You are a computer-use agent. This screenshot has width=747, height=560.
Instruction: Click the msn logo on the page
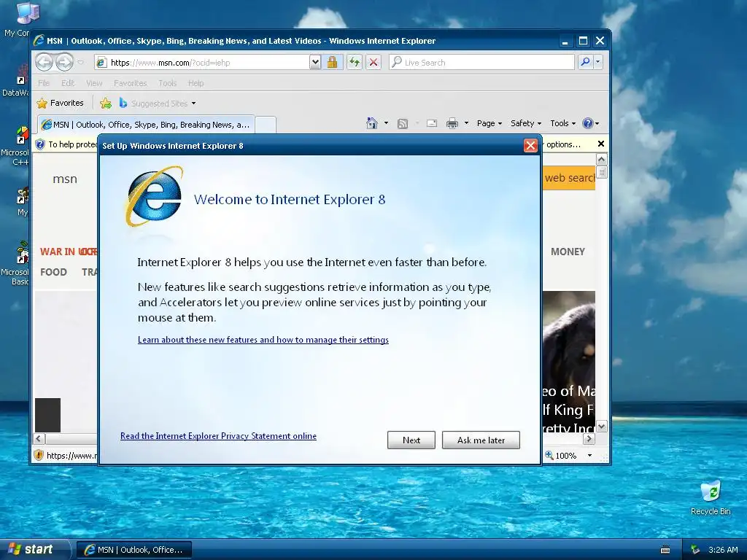[65, 179]
